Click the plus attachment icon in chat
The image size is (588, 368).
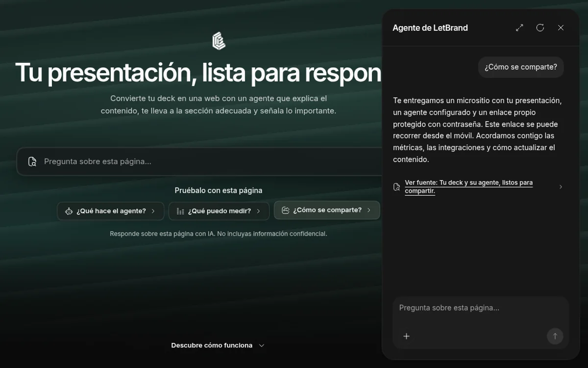point(406,336)
